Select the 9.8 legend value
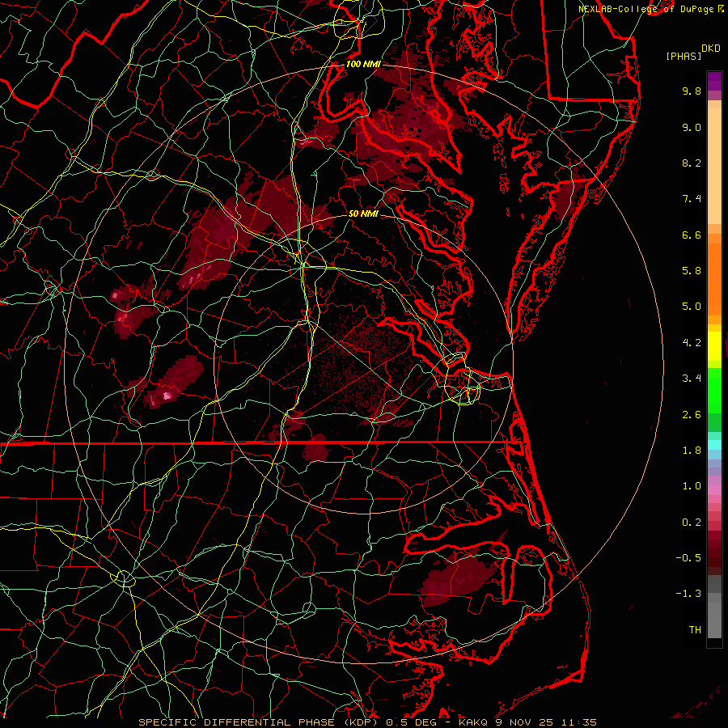 pos(692,91)
